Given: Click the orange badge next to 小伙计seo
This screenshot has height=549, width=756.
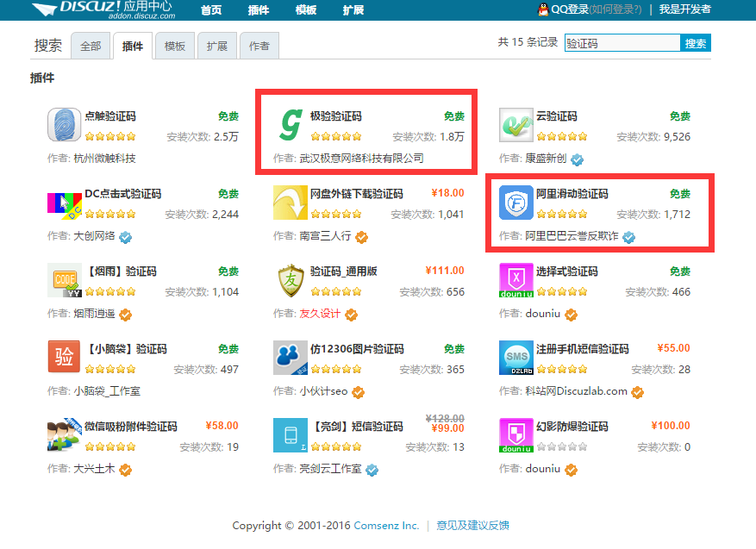Looking at the screenshot, I should [x=358, y=392].
